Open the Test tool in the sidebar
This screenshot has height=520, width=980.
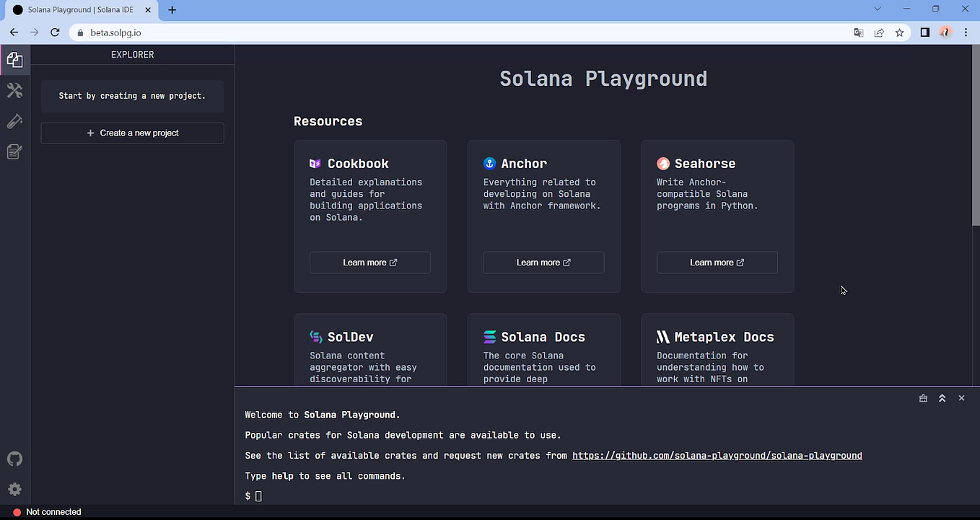click(x=14, y=120)
